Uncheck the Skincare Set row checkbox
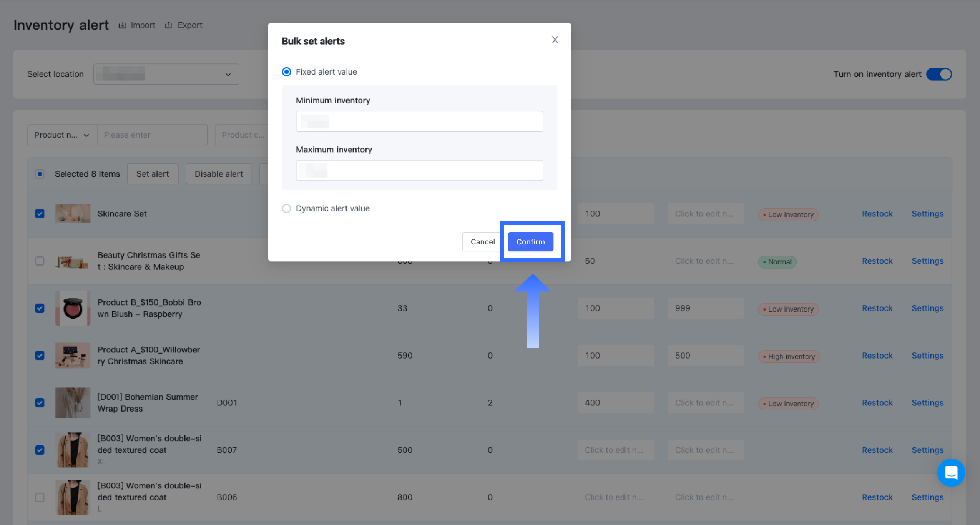 tap(40, 214)
